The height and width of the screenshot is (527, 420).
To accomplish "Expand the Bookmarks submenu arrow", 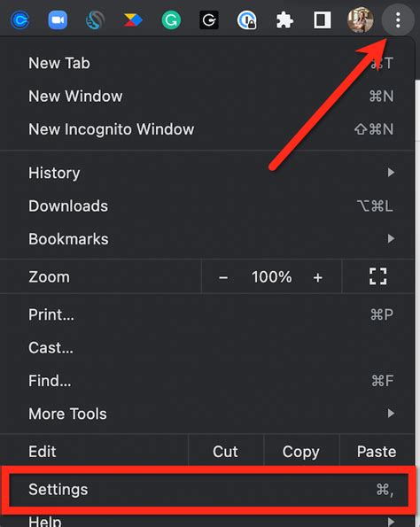I will (x=391, y=239).
